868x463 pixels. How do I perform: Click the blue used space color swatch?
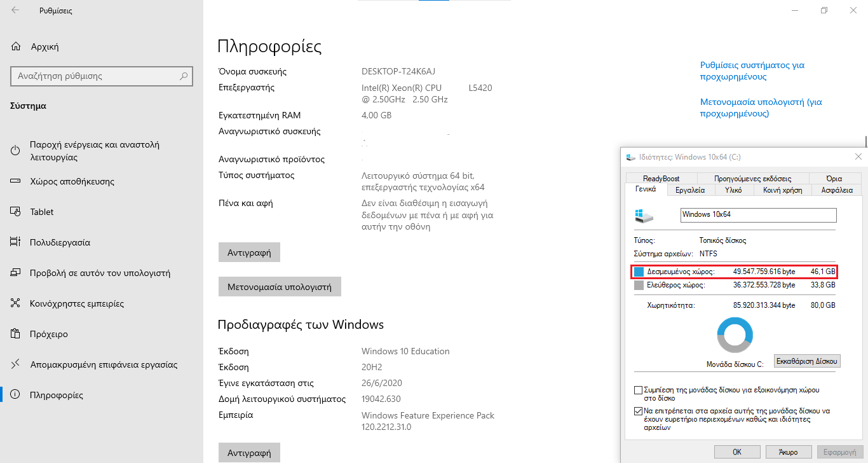coord(639,272)
